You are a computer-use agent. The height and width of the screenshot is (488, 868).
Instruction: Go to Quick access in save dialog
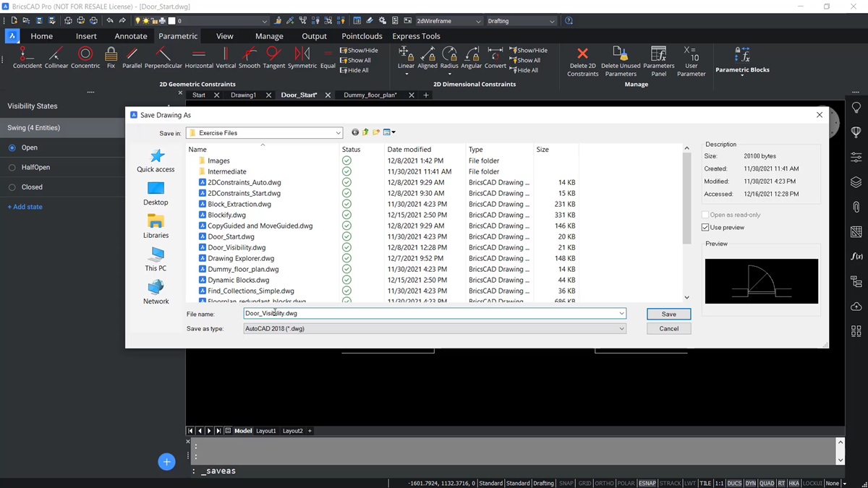click(x=156, y=161)
